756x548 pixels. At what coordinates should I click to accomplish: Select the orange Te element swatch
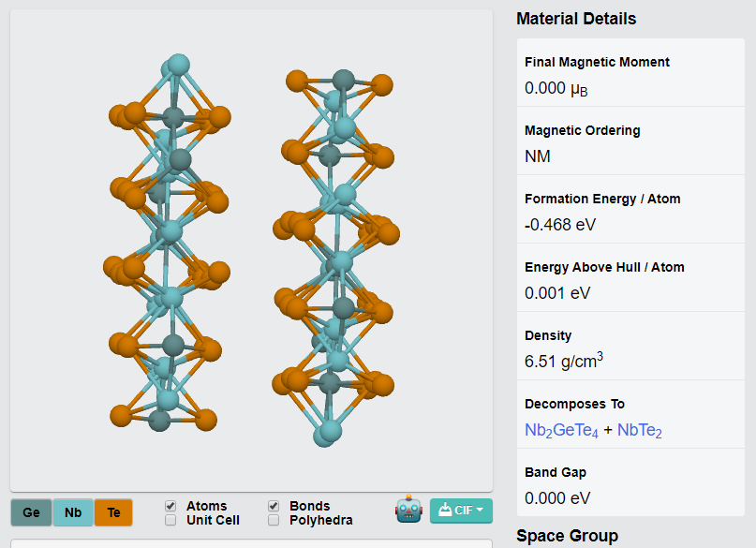point(113,512)
